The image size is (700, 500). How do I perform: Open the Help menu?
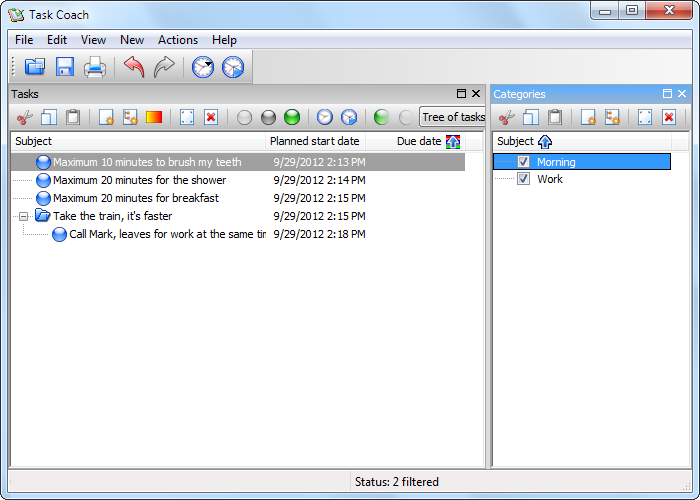click(x=224, y=40)
